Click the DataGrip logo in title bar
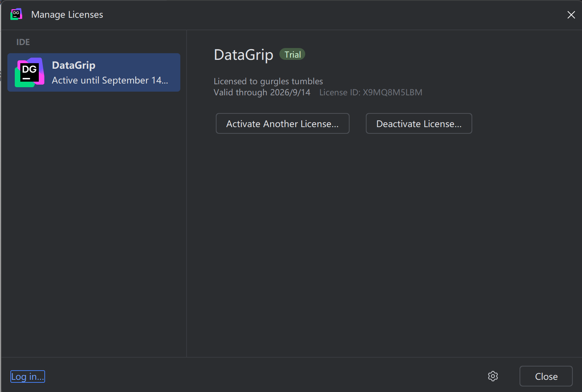The height and width of the screenshot is (392, 582). tap(16, 14)
